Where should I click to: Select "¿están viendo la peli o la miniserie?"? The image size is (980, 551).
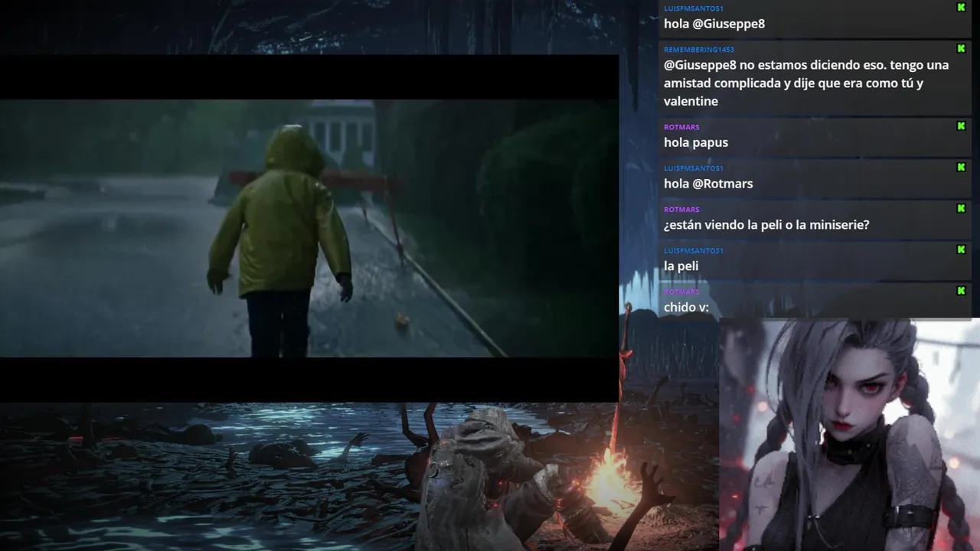tap(766, 225)
